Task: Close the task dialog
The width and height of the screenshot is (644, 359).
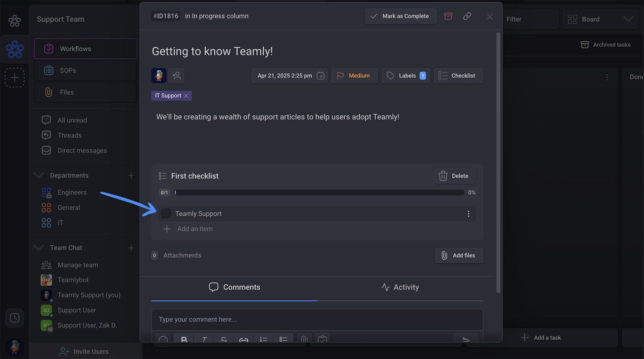Action: pyautogui.click(x=490, y=16)
